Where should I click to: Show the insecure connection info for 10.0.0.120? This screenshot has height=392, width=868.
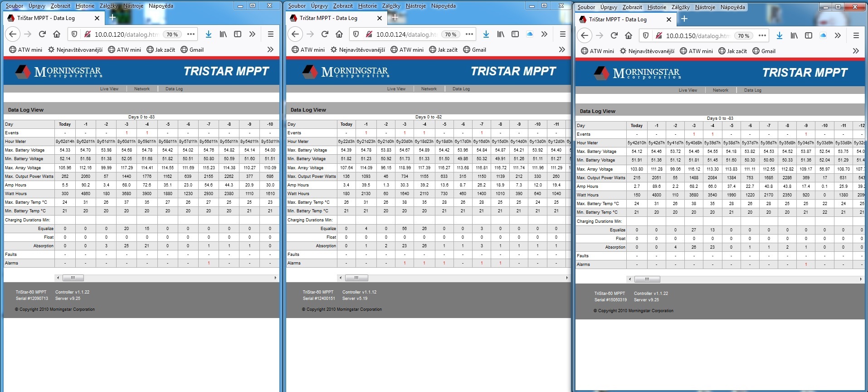[x=88, y=34]
